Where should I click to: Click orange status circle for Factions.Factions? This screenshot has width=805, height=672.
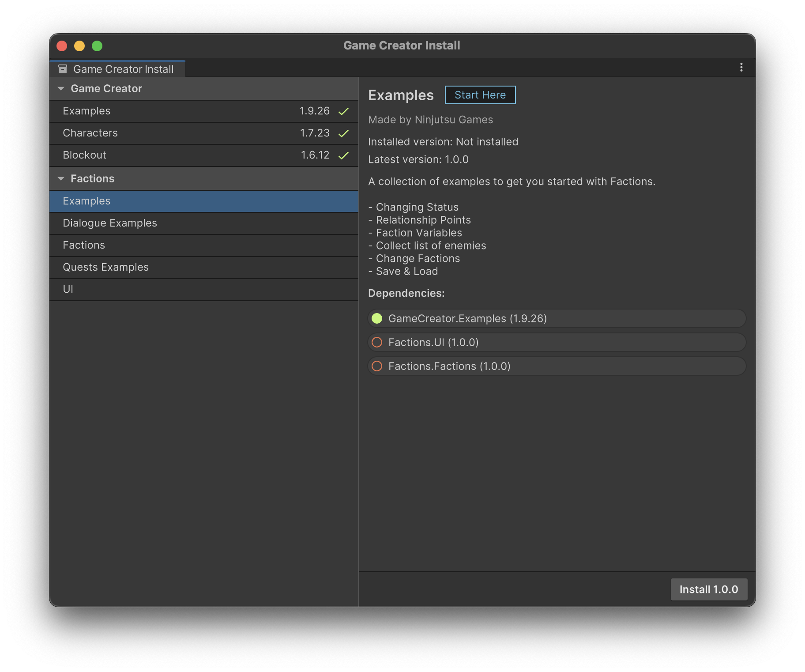pyautogui.click(x=377, y=366)
